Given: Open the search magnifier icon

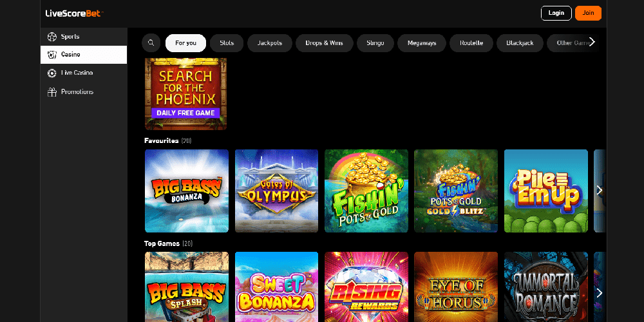Looking at the screenshot, I should point(151,43).
